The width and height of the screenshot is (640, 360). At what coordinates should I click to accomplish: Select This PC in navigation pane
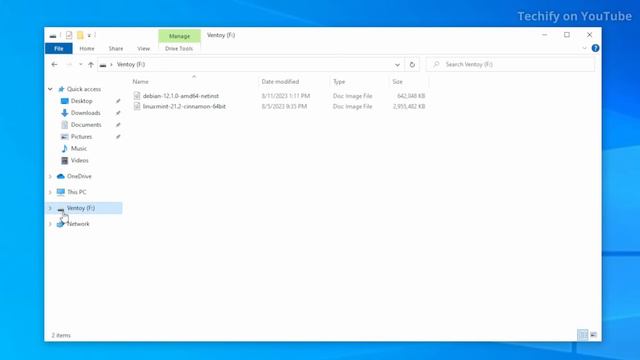76,192
